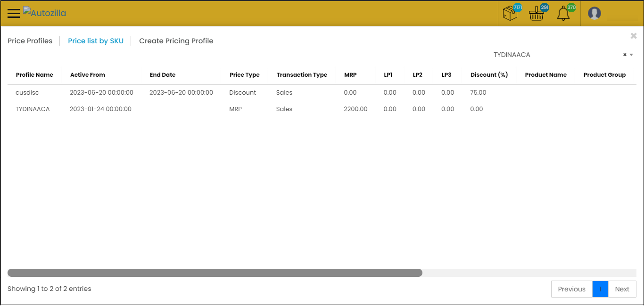
Task: Select page 1 in pagination
Action: (600, 289)
